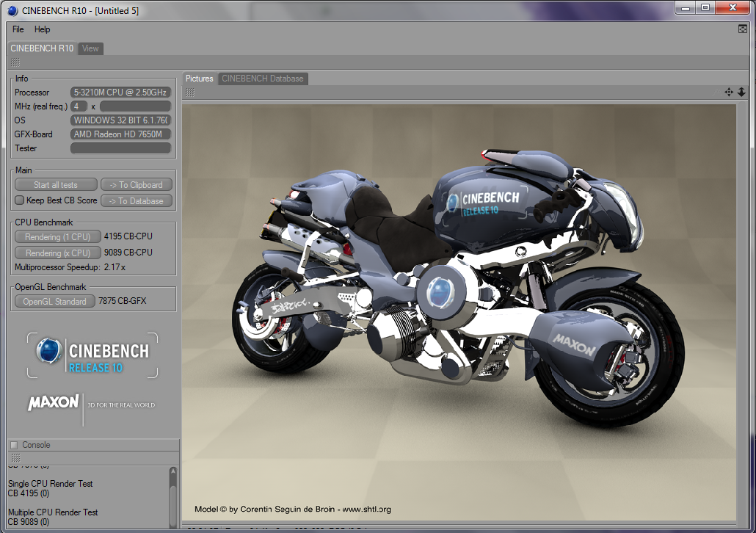Click the grip handle under Pictures tab
Image resolution: width=756 pixels, height=533 pixels.
190,93
